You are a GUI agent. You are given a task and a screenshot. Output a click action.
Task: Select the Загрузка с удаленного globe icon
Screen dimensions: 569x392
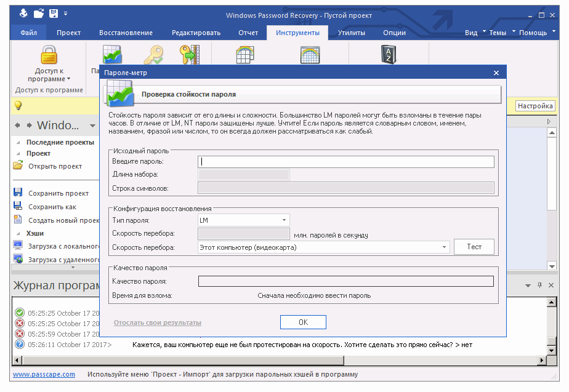(x=18, y=257)
